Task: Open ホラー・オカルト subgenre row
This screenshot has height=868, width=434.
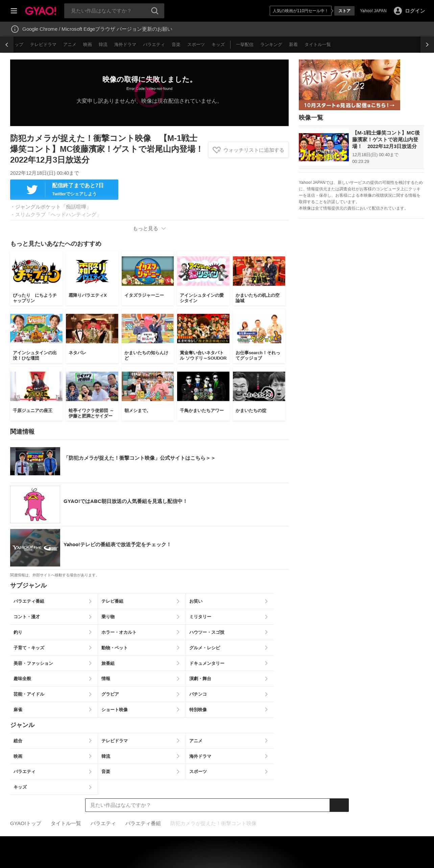Action: point(142,632)
